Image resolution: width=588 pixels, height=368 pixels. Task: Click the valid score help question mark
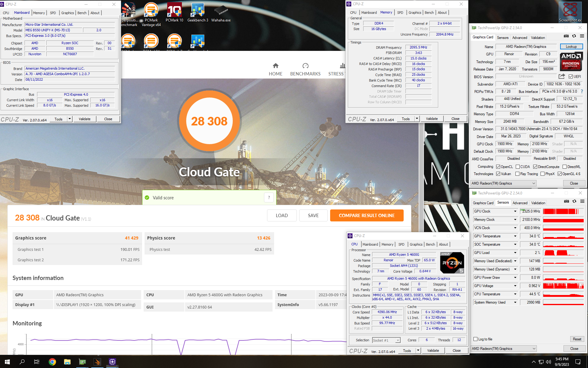[x=269, y=197]
